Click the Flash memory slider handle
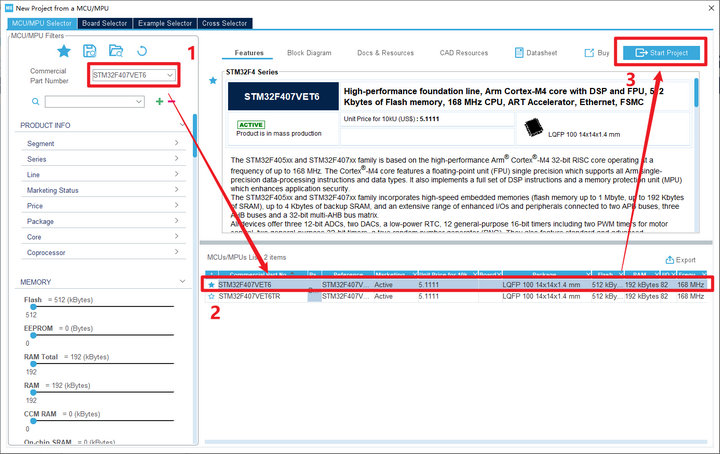The height and width of the screenshot is (454, 720). [33, 307]
